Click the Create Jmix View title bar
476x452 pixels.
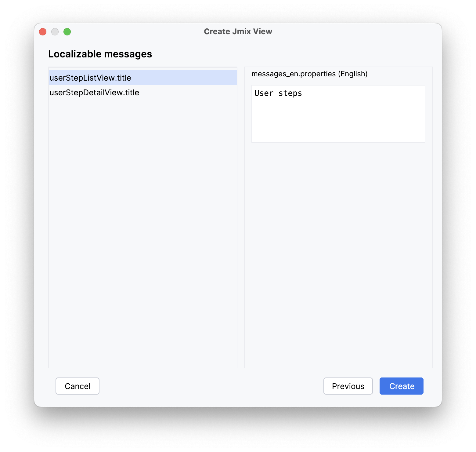pos(238,31)
